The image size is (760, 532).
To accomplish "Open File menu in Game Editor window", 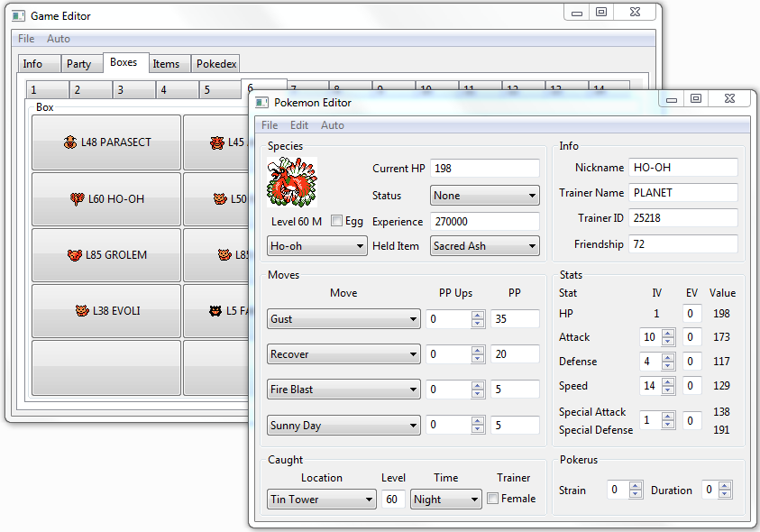I will click(x=26, y=39).
